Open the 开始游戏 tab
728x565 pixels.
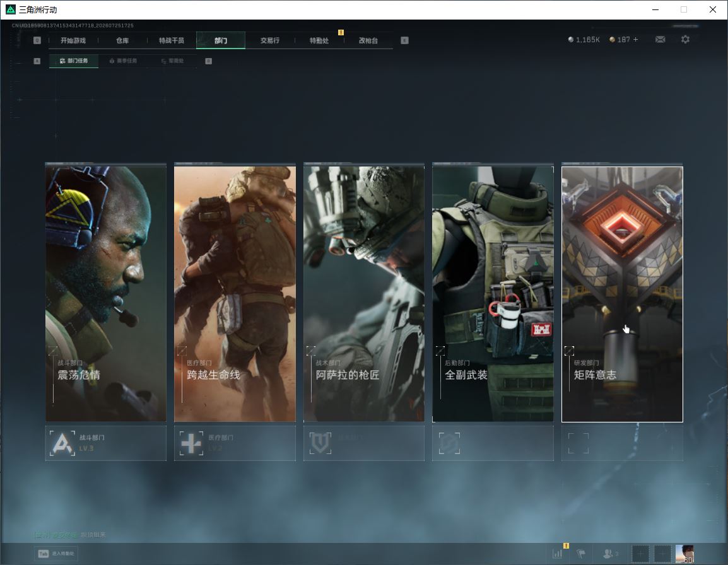73,40
